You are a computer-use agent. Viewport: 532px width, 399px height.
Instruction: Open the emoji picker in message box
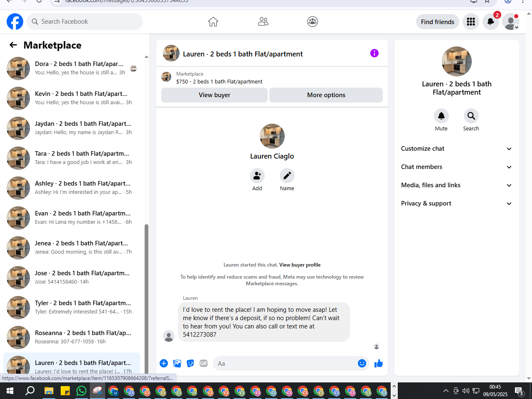(362, 363)
